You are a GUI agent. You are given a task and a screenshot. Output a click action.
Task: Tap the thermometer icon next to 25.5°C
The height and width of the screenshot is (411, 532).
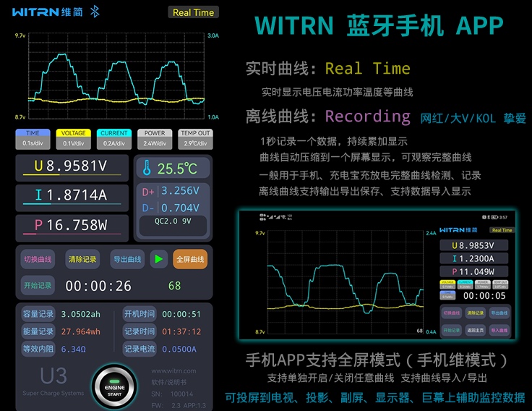coord(147,168)
